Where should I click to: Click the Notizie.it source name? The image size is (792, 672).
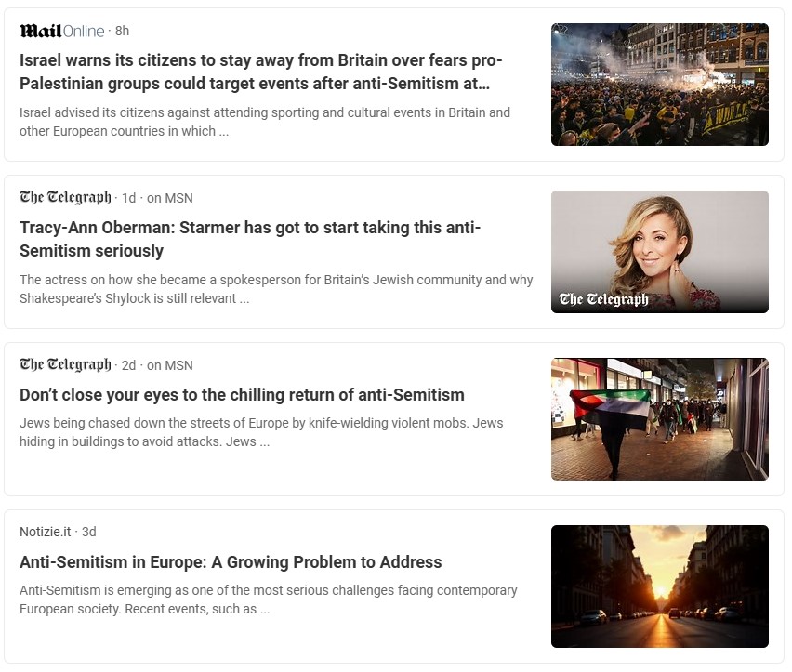[x=45, y=532]
